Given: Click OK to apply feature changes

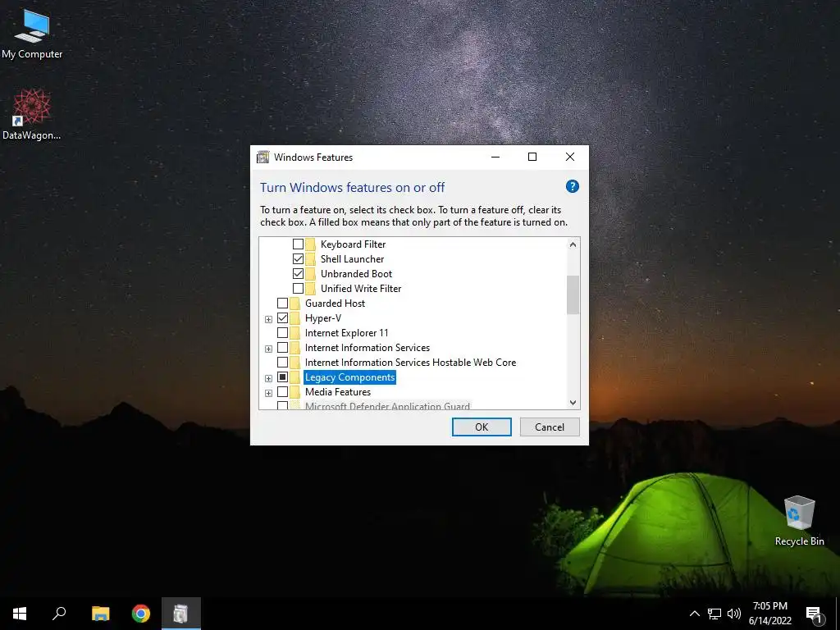Looking at the screenshot, I should [x=482, y=427].
